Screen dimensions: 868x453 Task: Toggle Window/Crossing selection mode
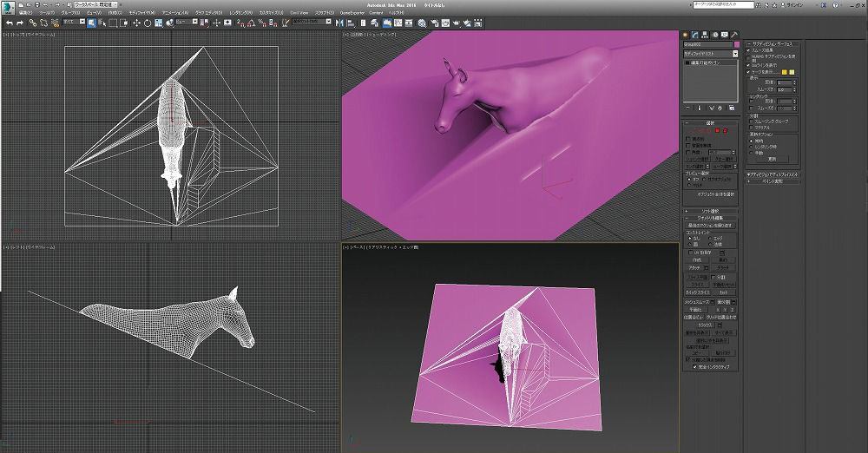tap(123, 23)
